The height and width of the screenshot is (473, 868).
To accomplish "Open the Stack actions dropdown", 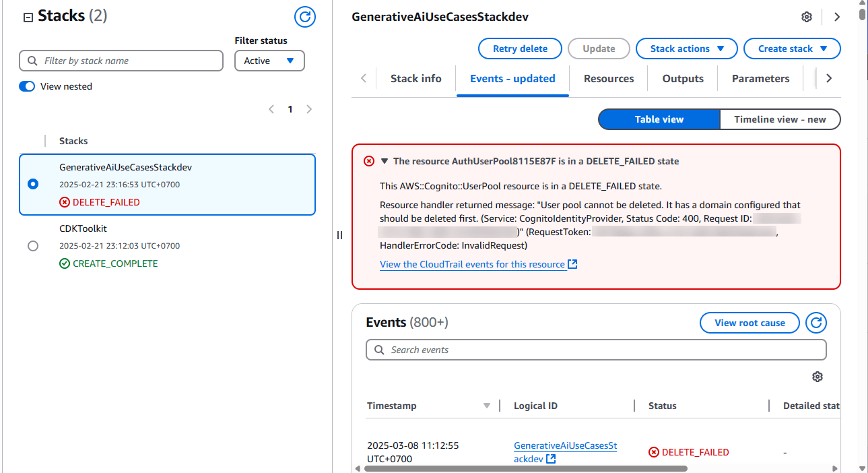I will click(687, 49).
